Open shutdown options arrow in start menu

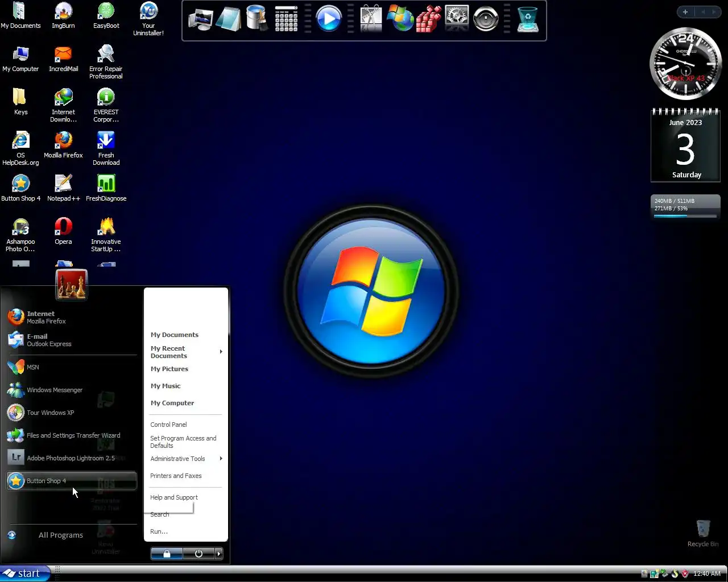[x=219, y=554]
